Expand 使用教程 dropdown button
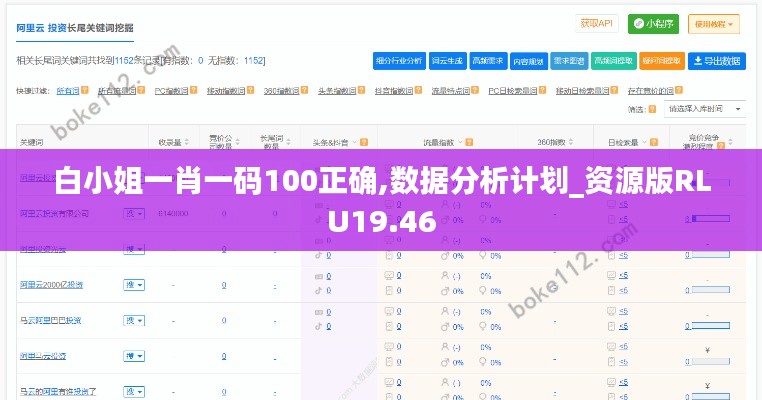Image resolution: width=762 pixels, height=400 pixels. click(713, 24)
